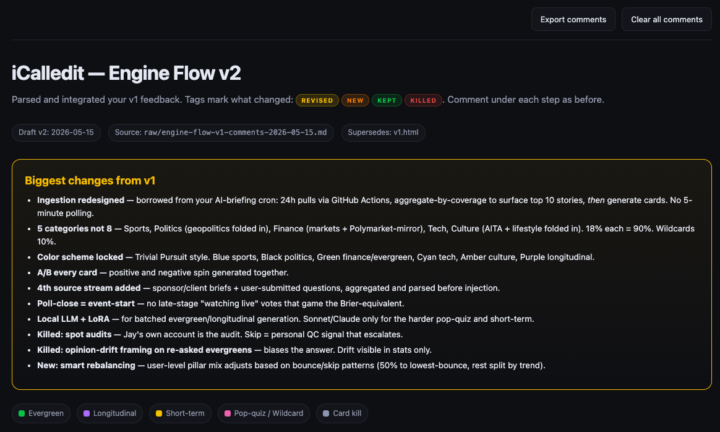720x432 pixels.
Task: Select the orange NEW tag badge
Action: [355, 100]
